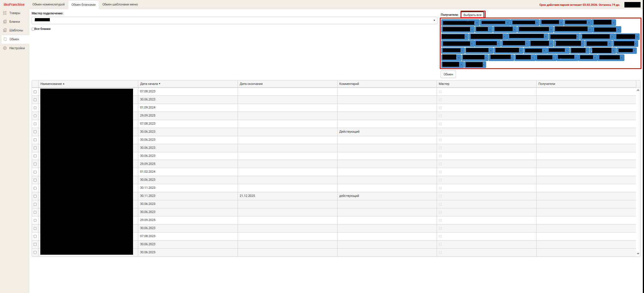Sort by the Наименование column header
The width and height of the screenshot is (644, 293).
pyautogui.click(x=88, y=84)
